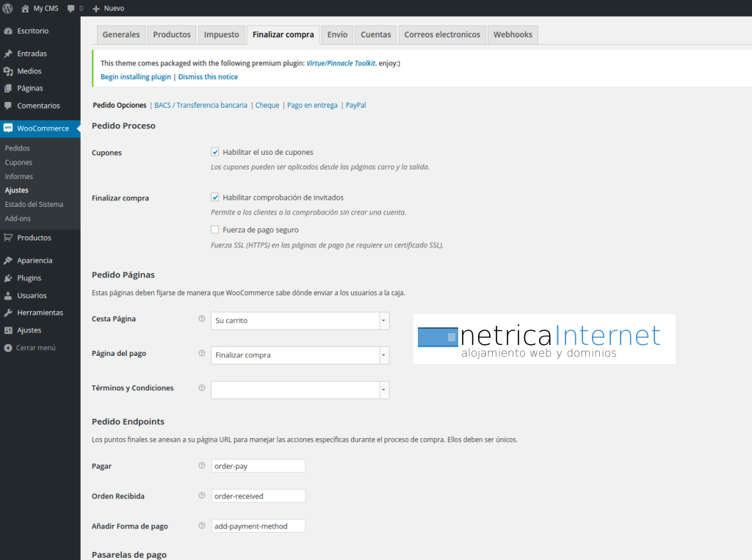Open the PayPal payment section link

[355, 106]
